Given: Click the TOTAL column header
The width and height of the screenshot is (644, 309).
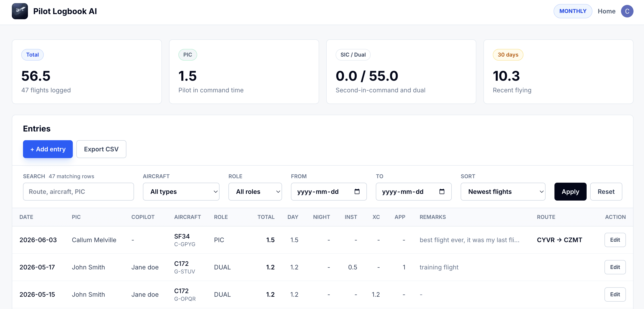Looking at the screenshot, I should point(266,217).
